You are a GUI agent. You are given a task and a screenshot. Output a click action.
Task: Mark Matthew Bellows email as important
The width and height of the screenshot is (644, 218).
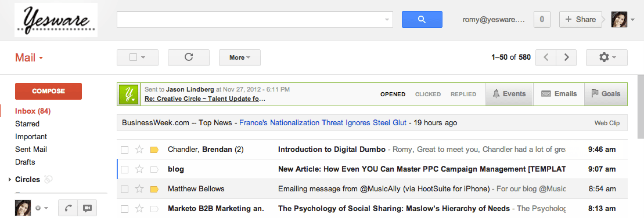pos(154,189)
